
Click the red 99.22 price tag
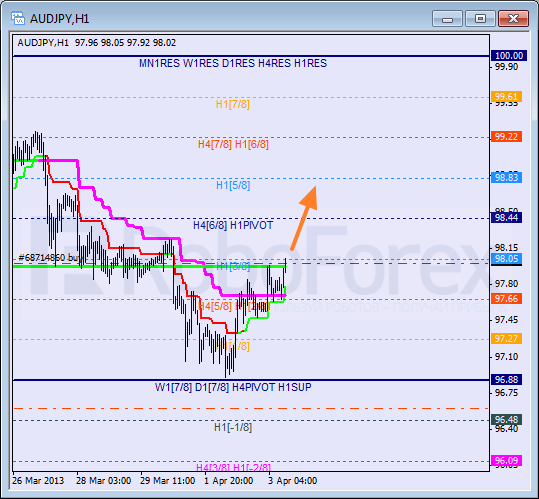(506, 137)
